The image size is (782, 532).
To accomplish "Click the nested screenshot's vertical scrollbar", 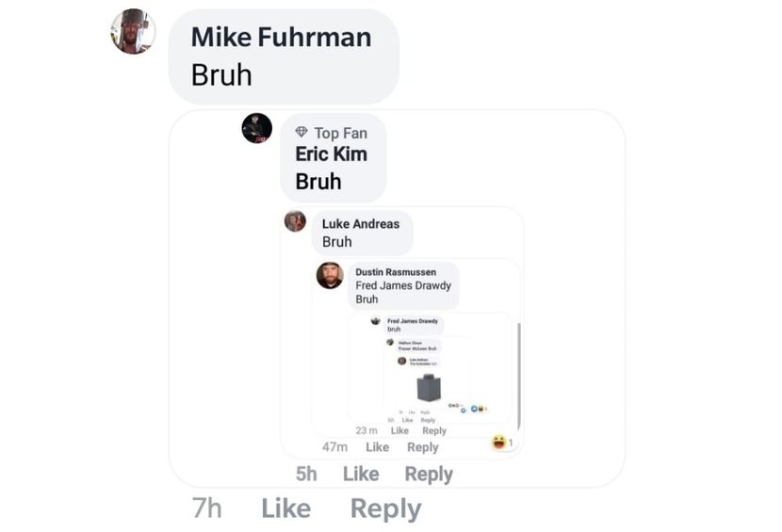I will (x=519, y=376).
